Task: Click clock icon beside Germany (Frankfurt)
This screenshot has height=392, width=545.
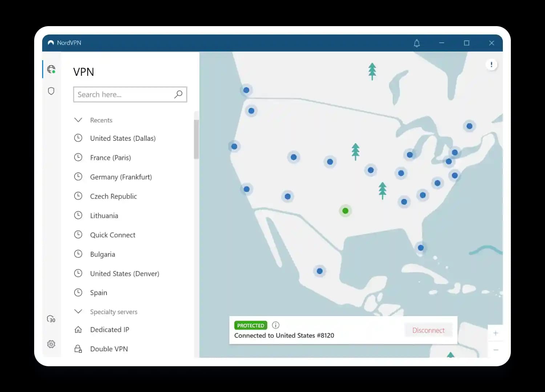Action: click(x=78, y=176)
